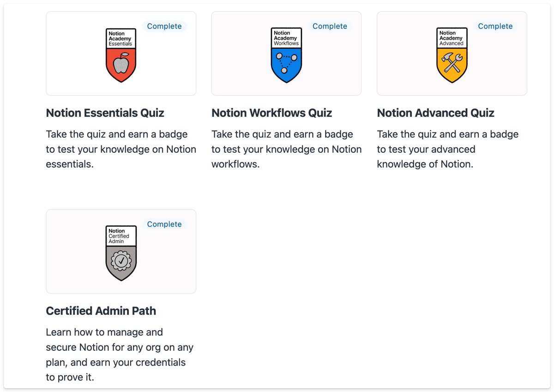The height and width of the screenshot is (392, 554).
Task: Click the Certified Admin description about managing Notion
Action: pos(120,354)
